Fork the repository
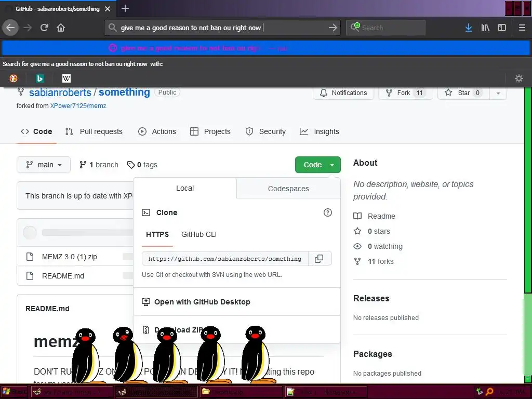Screen dimensions: 532x399 [405, 92]
